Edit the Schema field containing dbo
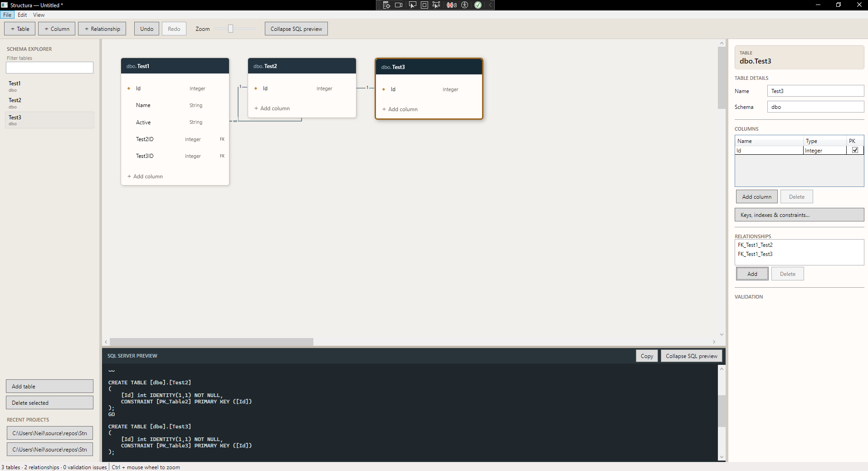 pos(815,107)
